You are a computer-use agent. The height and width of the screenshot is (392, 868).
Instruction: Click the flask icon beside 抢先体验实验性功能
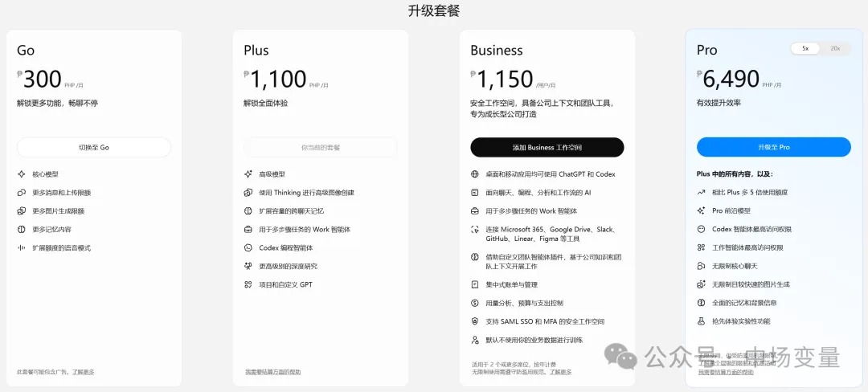701,321
